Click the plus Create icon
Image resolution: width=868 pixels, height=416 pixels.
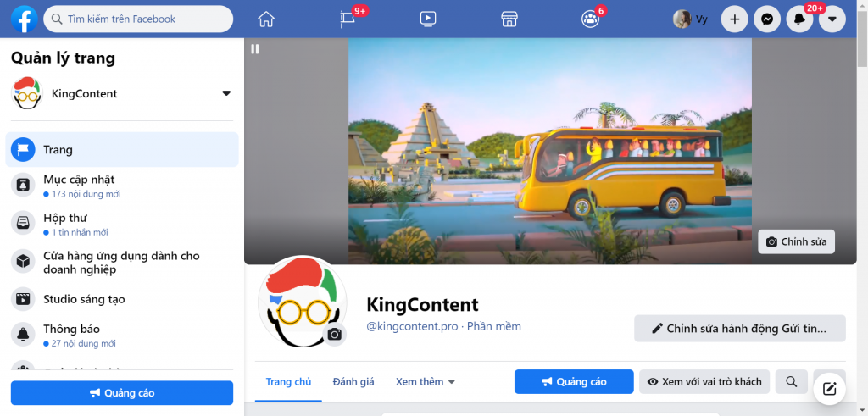[x=735, y=19]
